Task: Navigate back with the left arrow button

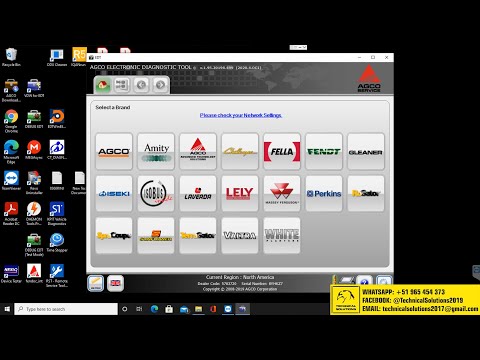Action: (x=141, y=85)
